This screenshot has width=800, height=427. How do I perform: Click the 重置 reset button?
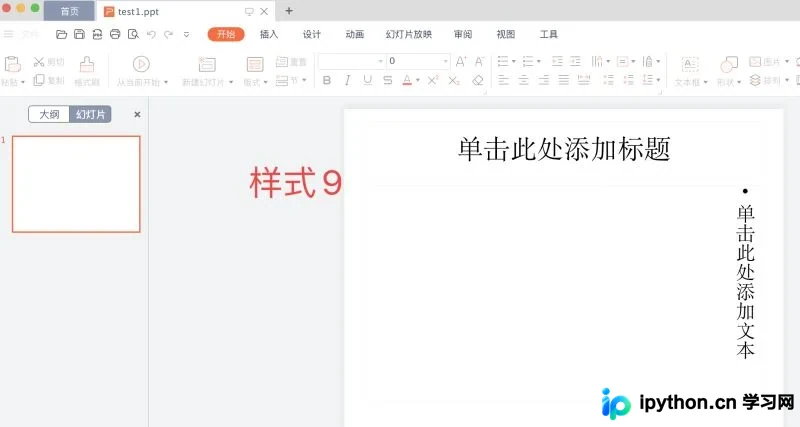pos(291,62)
